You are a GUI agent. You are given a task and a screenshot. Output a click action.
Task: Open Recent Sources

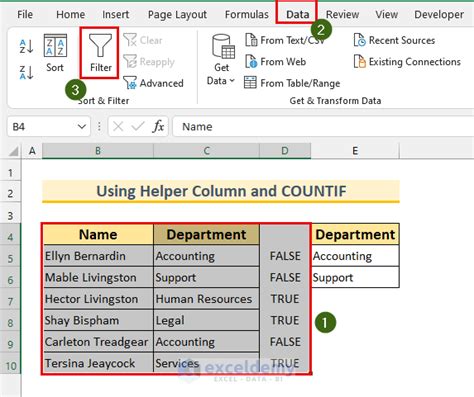(x=394, y=40)
